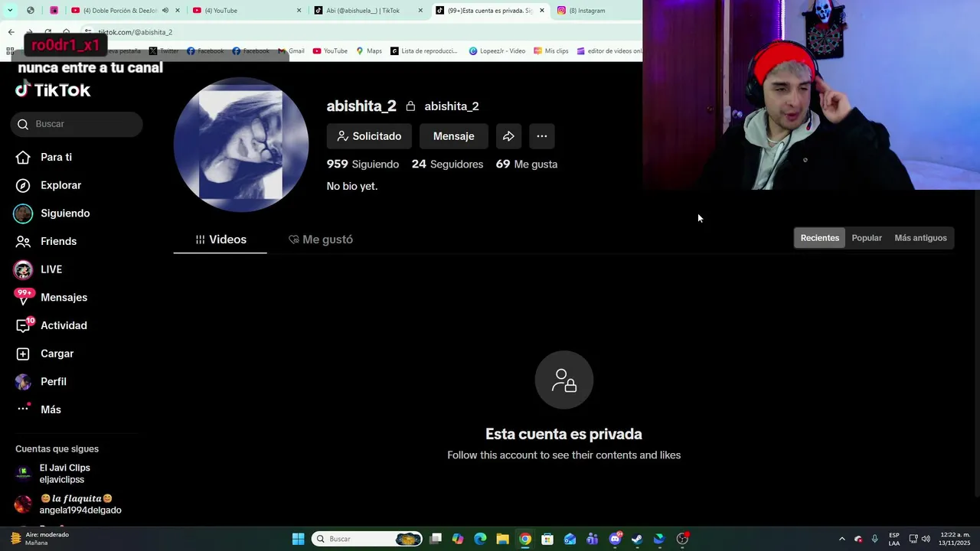The height and width of the screenshot is (551, 980).
Task: Click the taskbar Buscar search box
Action: [367, 539]
